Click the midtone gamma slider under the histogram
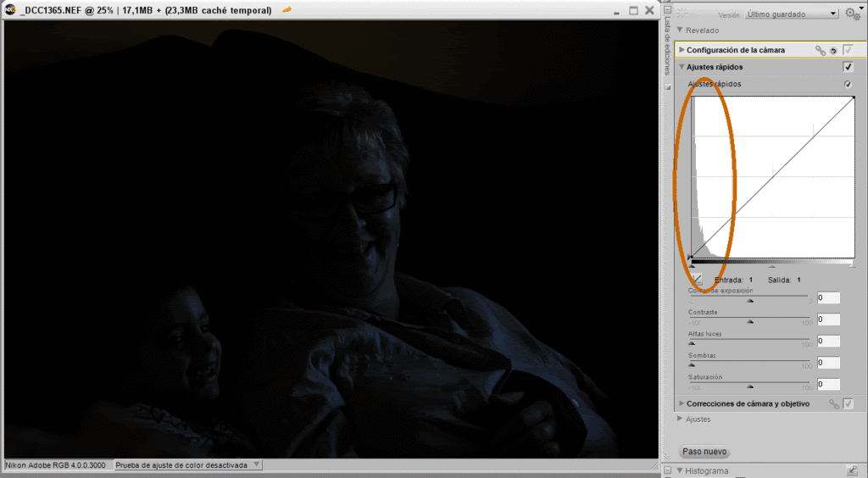 click(772, 266)
